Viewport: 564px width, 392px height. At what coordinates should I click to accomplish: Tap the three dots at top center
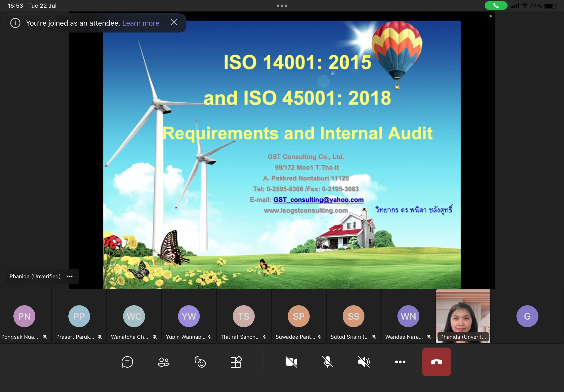282,6
